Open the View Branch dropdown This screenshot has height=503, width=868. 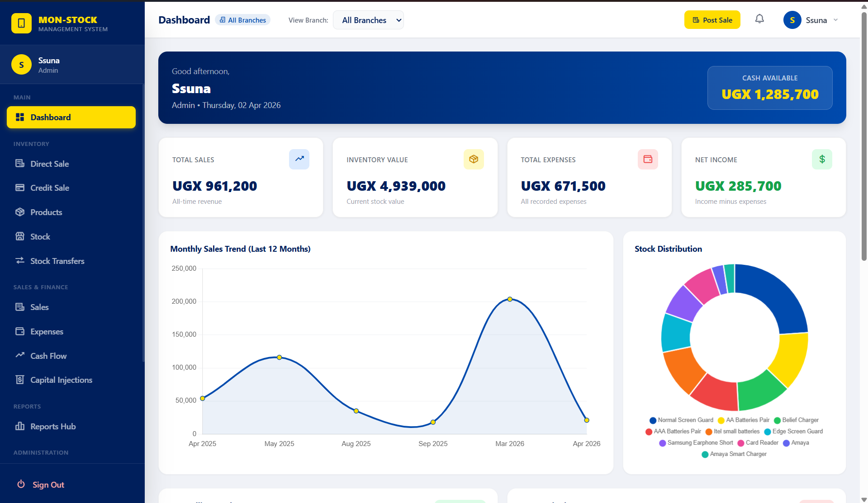click(x=368, y=20)
